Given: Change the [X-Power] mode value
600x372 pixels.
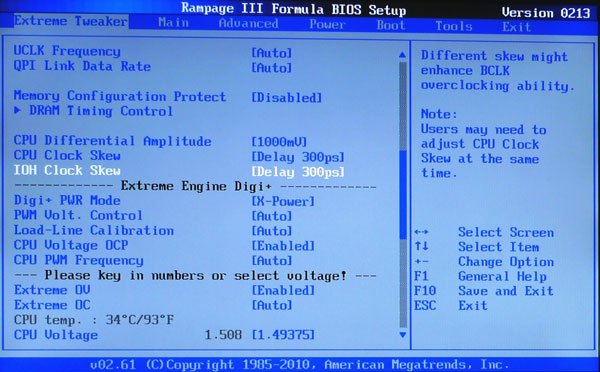Looking at the screenshot, I should 283,201.
